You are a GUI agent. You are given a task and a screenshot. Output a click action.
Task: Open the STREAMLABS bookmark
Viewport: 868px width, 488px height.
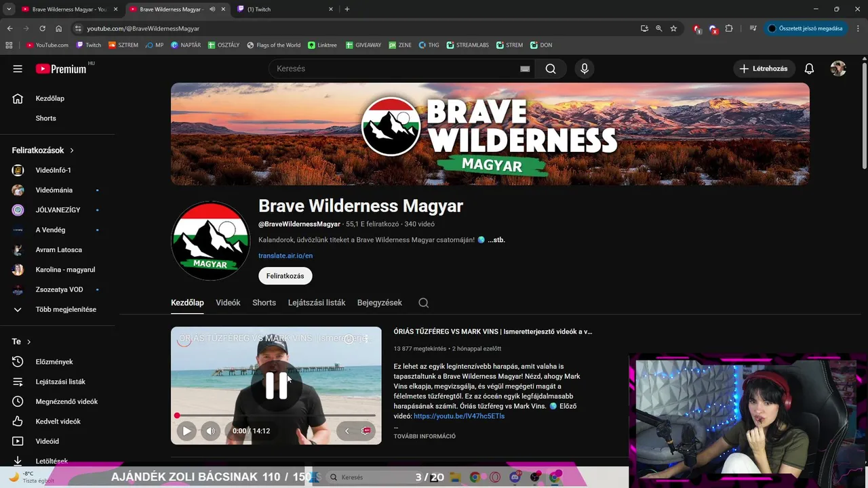point(467,45)
